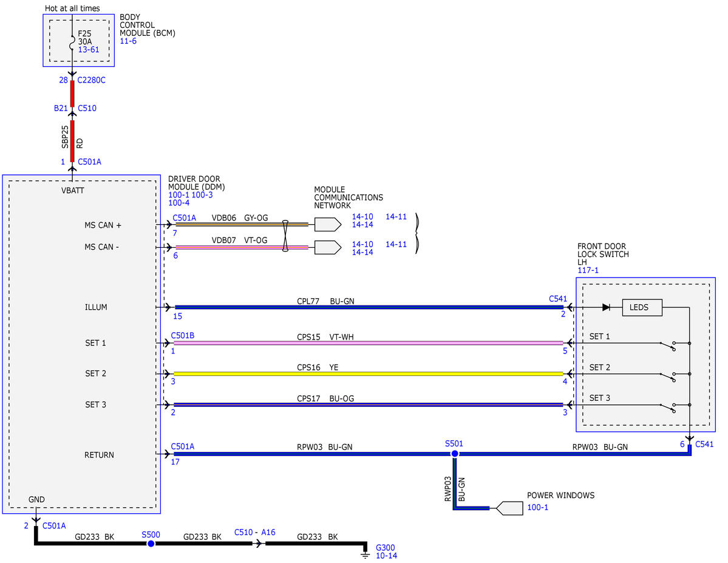Select the S501 splice dot
This screenshot has width=728, height=563.
(x=455, y=453)
